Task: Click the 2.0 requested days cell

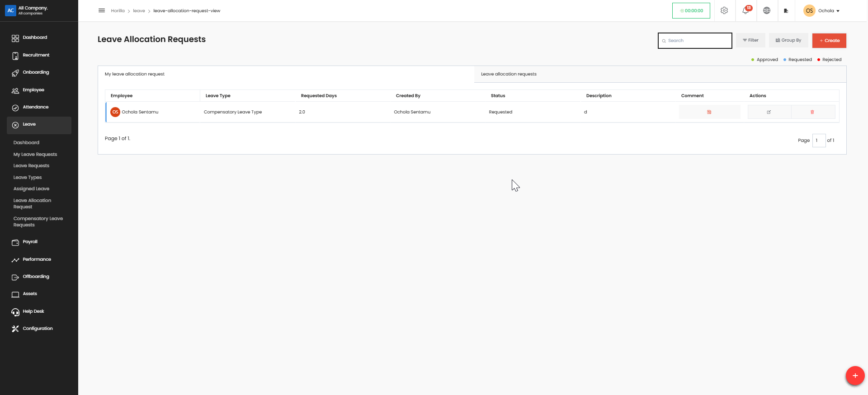Action: pos(302,112)
